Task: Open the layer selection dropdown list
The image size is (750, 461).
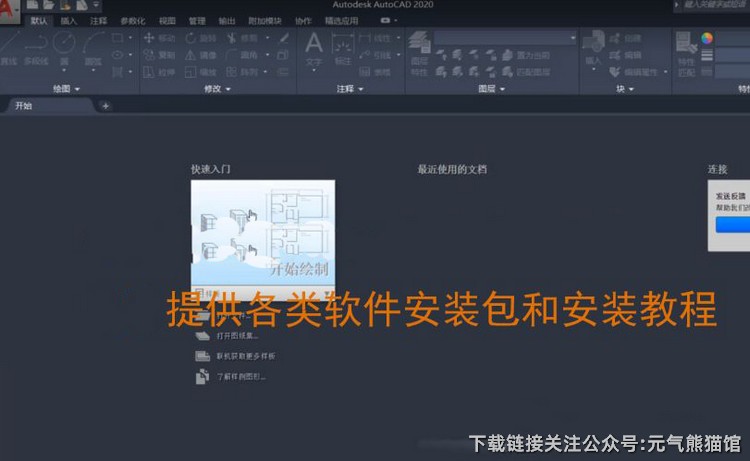Action: coord(506,38)
